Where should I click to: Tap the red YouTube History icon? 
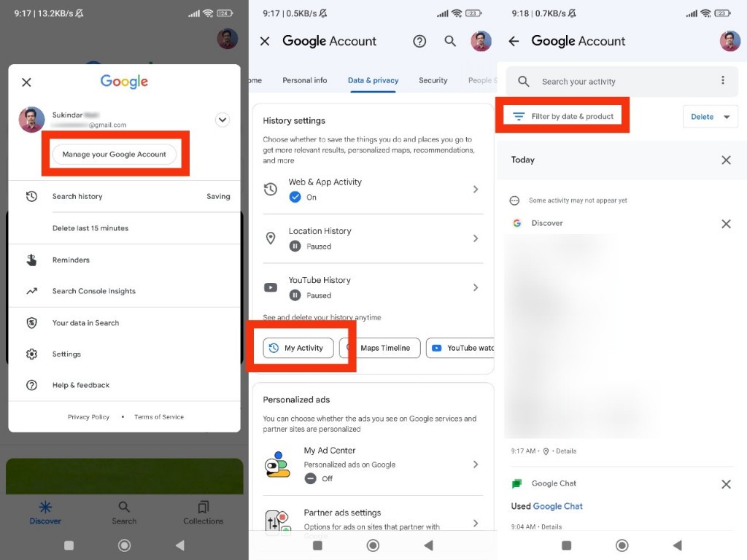click(x=271, y=287)
